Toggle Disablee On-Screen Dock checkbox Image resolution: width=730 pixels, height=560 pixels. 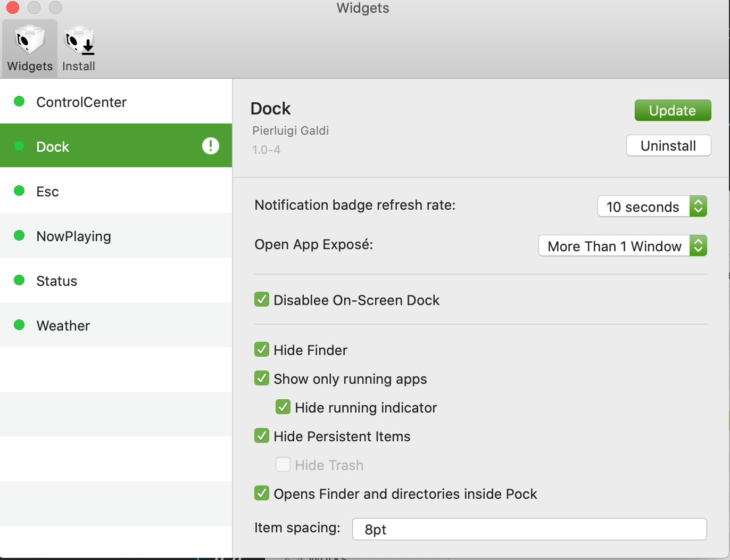(262, 300)
